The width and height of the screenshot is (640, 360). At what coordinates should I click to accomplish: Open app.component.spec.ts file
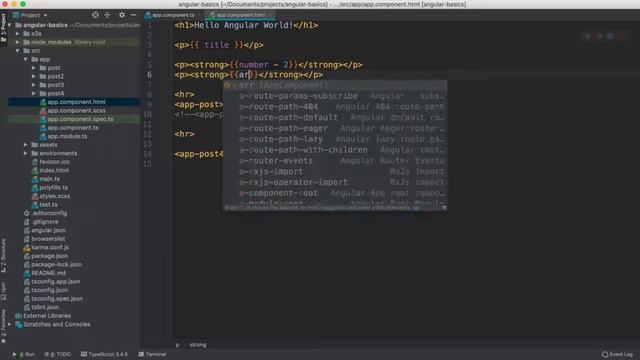click(80, 119)
